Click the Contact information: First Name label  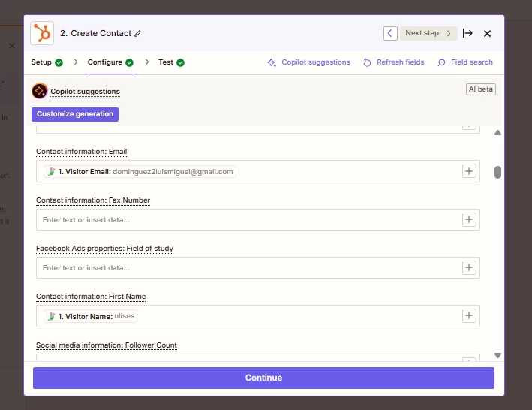pyautogui.click(x=91, y=297)
